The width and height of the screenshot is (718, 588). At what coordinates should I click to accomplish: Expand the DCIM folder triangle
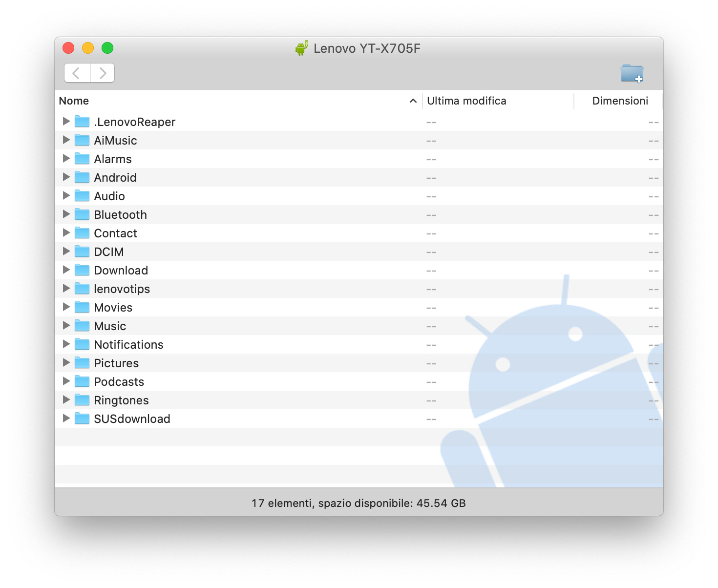click(x=66, y=251)
